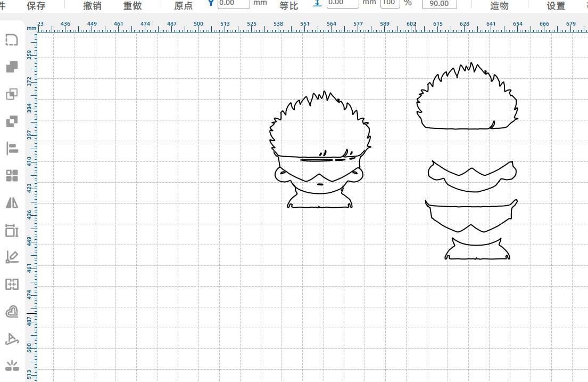588x382 pixels.
Task: Open 设置 settings
Action: 556,5
